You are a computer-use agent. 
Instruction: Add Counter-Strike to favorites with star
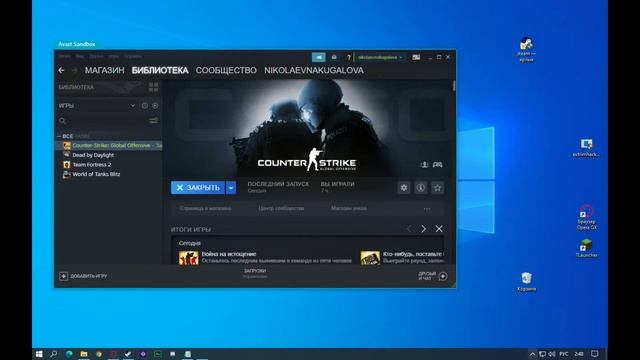[438, 188]
